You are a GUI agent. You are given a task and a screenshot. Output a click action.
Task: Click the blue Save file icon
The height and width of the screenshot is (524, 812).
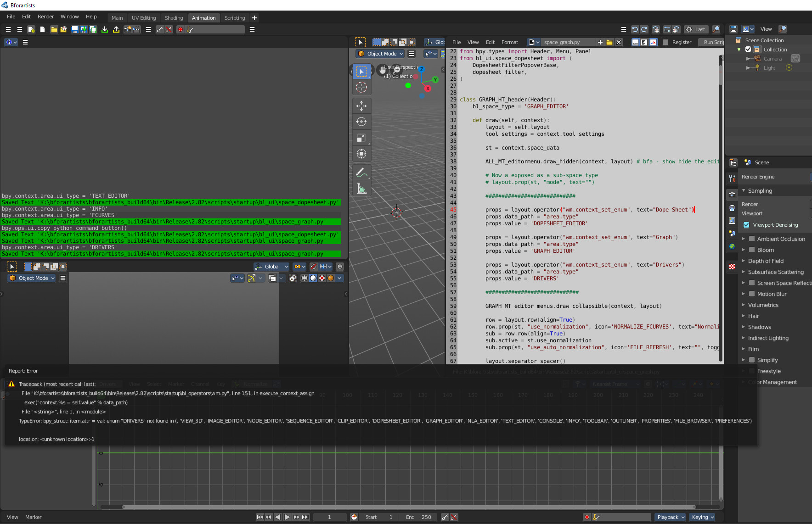[x=74, y=29]
